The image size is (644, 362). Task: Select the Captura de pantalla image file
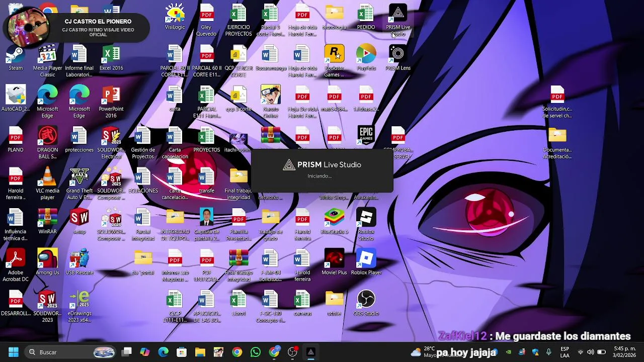(x=207, y=224)
